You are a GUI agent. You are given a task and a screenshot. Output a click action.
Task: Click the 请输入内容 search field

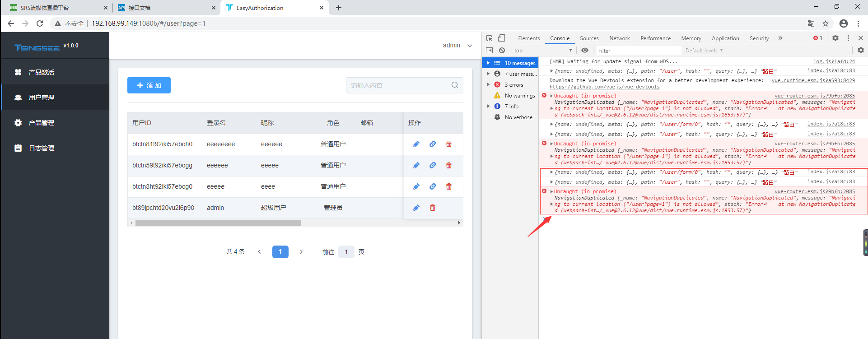[404, 85]
